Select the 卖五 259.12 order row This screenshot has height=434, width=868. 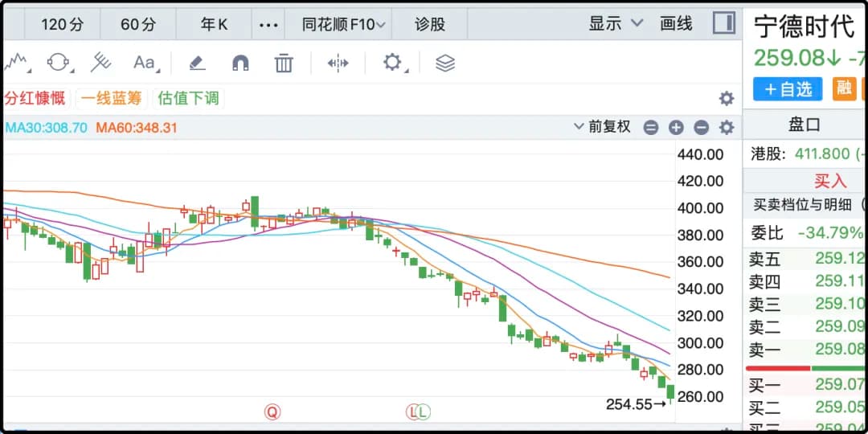pos(806,258)
